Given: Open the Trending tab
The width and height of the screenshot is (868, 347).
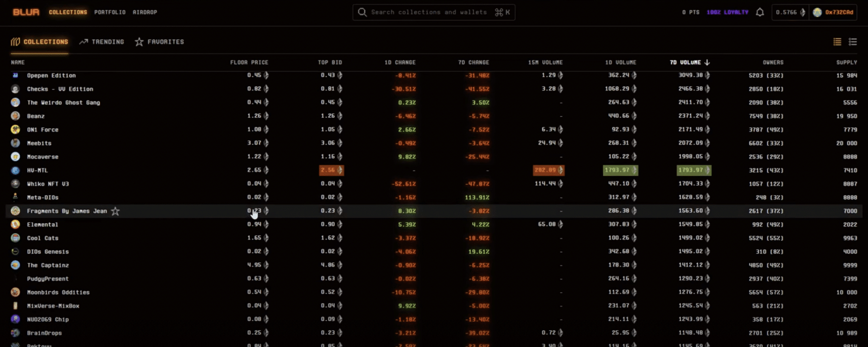Looking at the screenshot, I should pyautogui.click(x=102, y=42).
